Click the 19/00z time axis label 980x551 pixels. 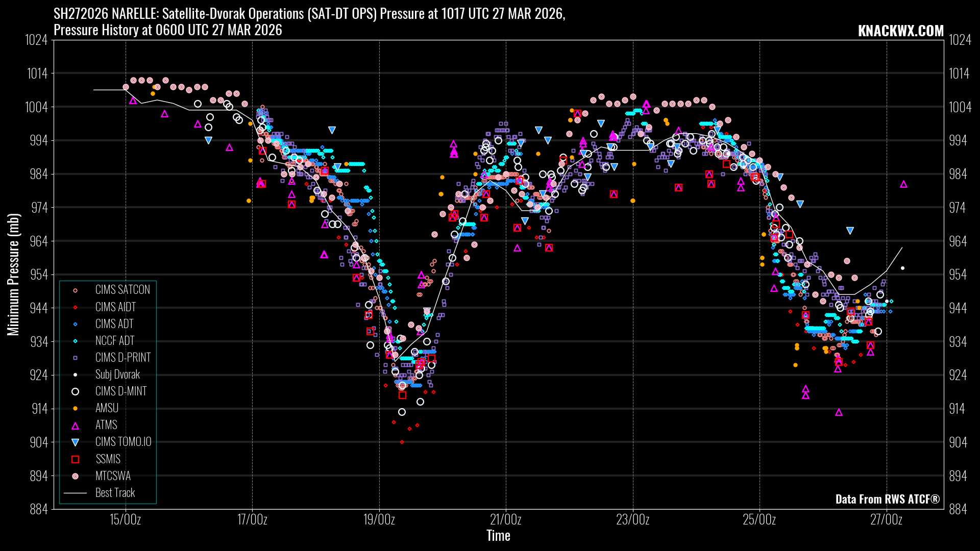[379, 520]
